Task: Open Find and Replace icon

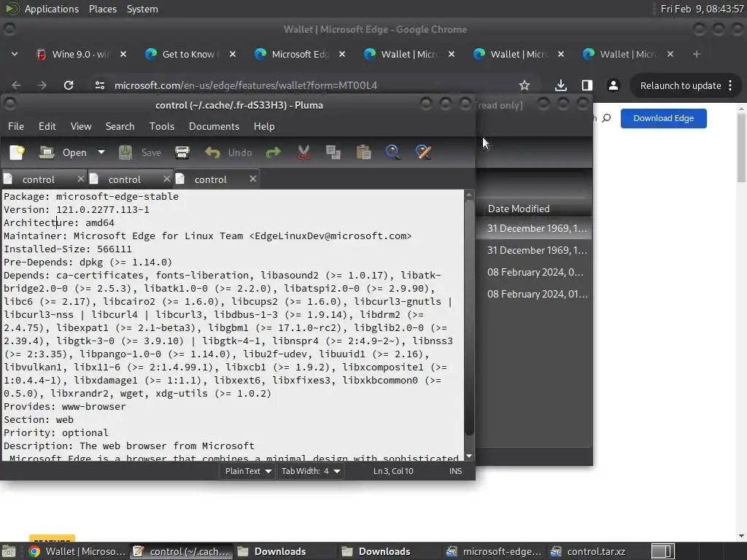Action: [x=424, y=152]
